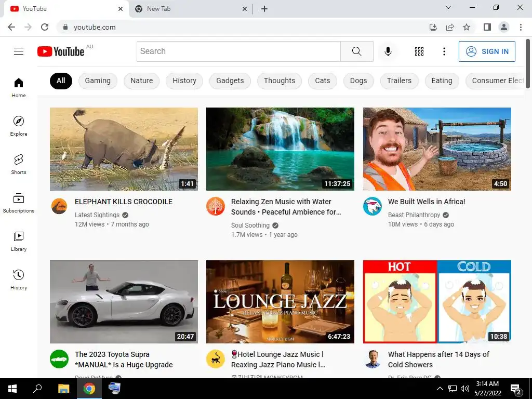Click the Soul Soothing channel name
Viewport: 532px width, 399px height.
(250, 225)
